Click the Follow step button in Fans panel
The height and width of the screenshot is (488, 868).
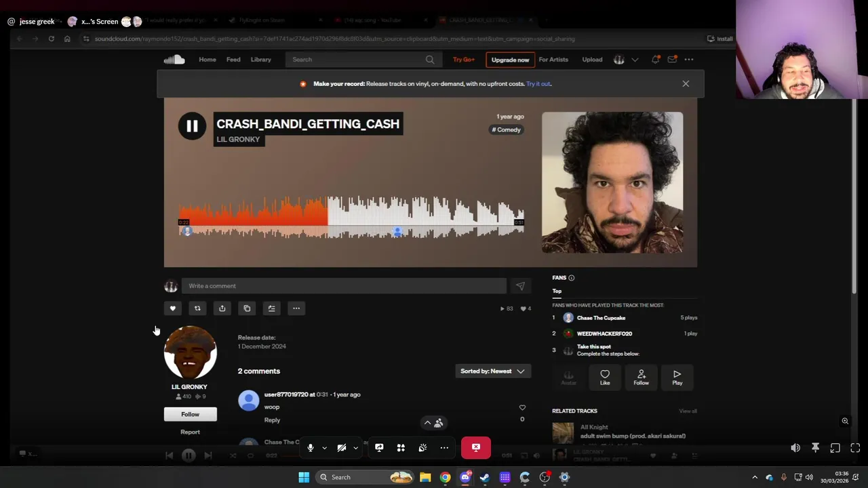pyautogui.click(x=641, y=378)
